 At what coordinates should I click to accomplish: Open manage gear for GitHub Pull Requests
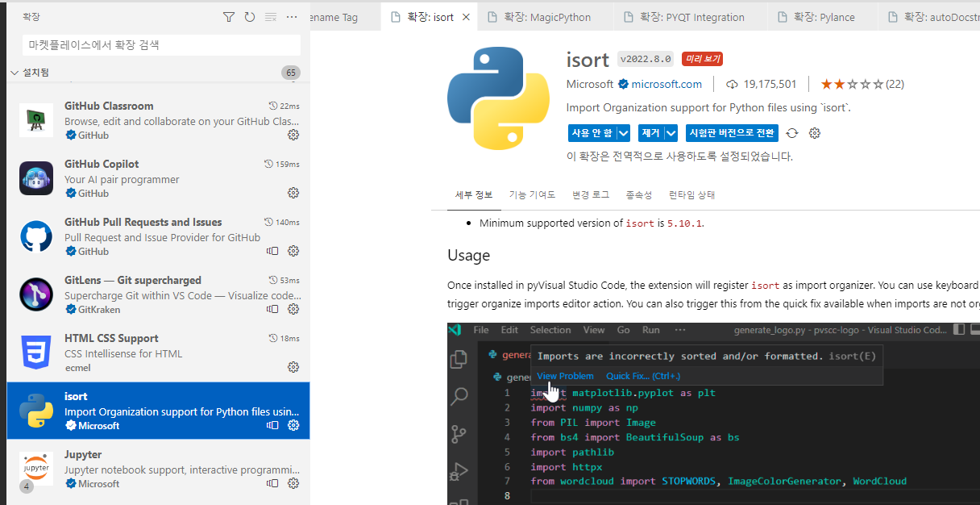click(293, 251)
